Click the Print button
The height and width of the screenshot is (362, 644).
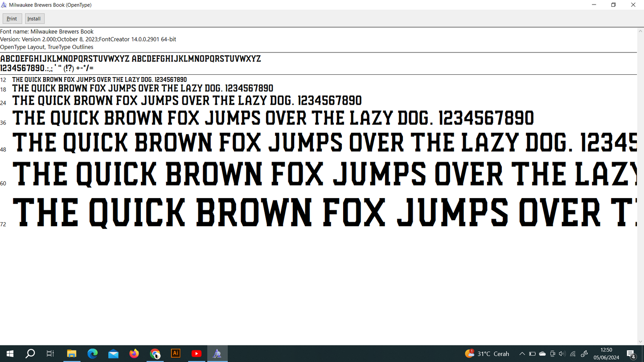pyautogui.click(x=12, y=19)
